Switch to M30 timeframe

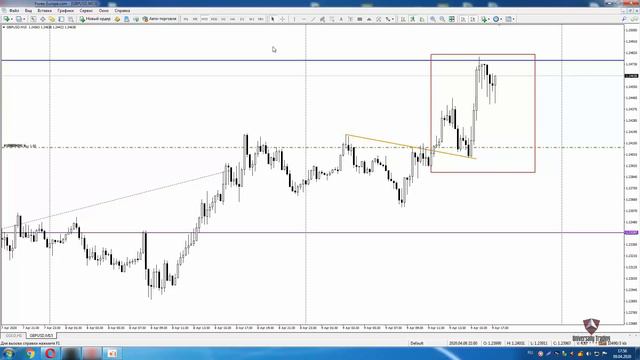point(214,19)
